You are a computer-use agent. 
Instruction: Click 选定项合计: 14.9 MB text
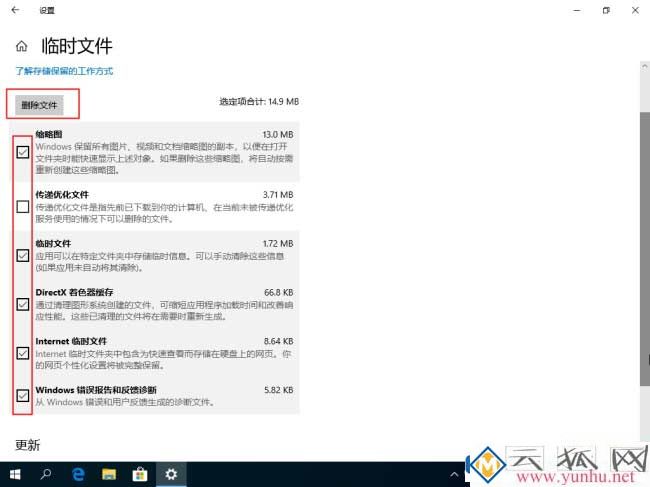[259, 102]
